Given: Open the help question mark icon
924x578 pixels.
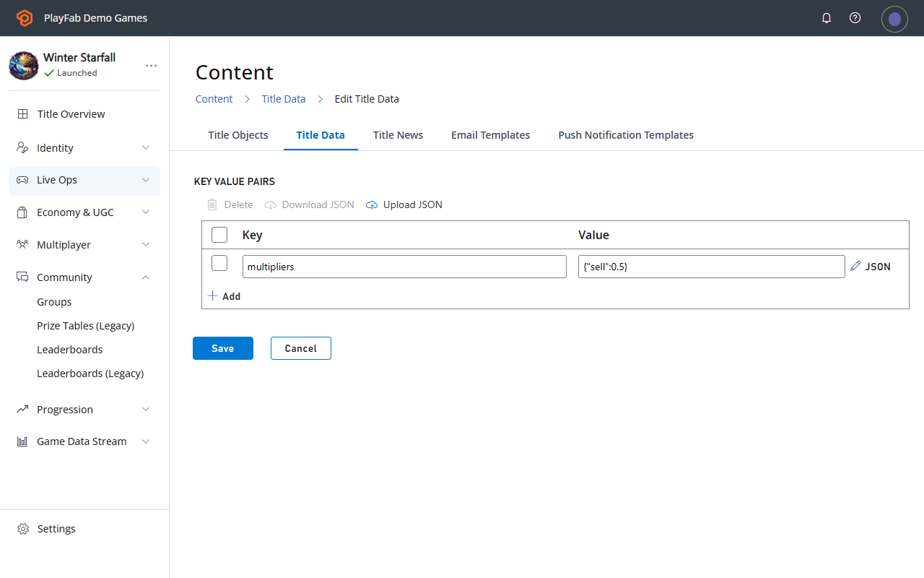Looking at the screenshot, I should point(855,18).
